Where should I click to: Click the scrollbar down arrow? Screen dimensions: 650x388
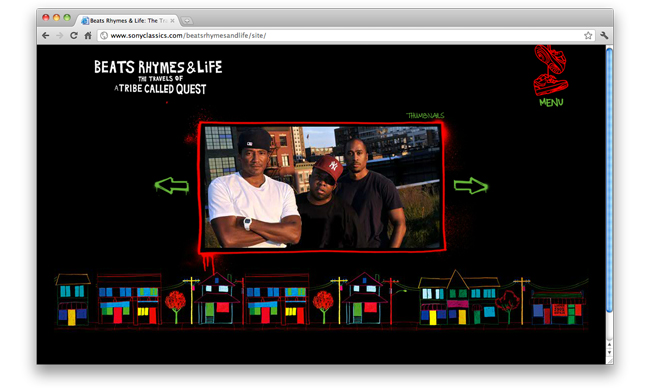(x=609, y=352)
